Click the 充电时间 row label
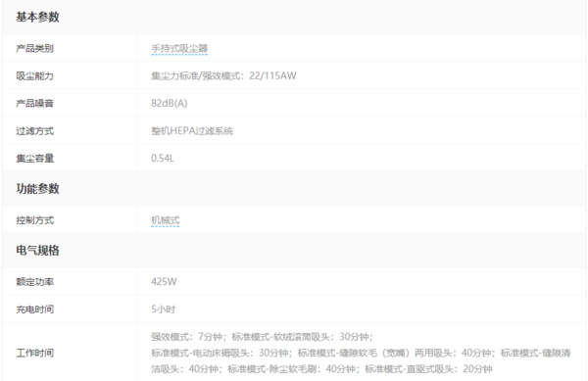The height and width of the screenshot is (381, 588). point(35,310)
